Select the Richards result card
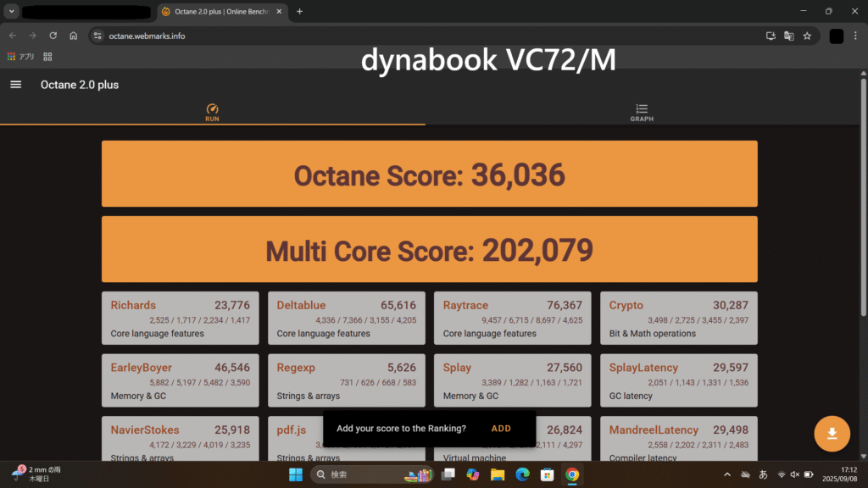 click(x=180, y=319)
